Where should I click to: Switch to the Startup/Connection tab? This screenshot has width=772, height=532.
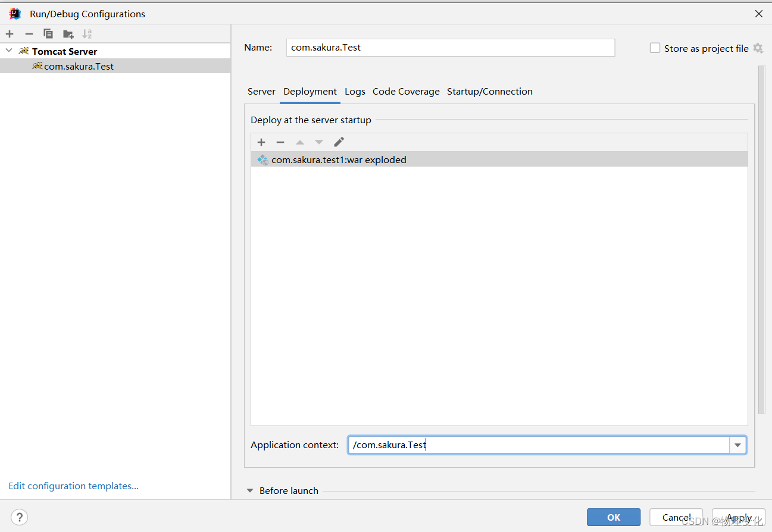[489, 92]
